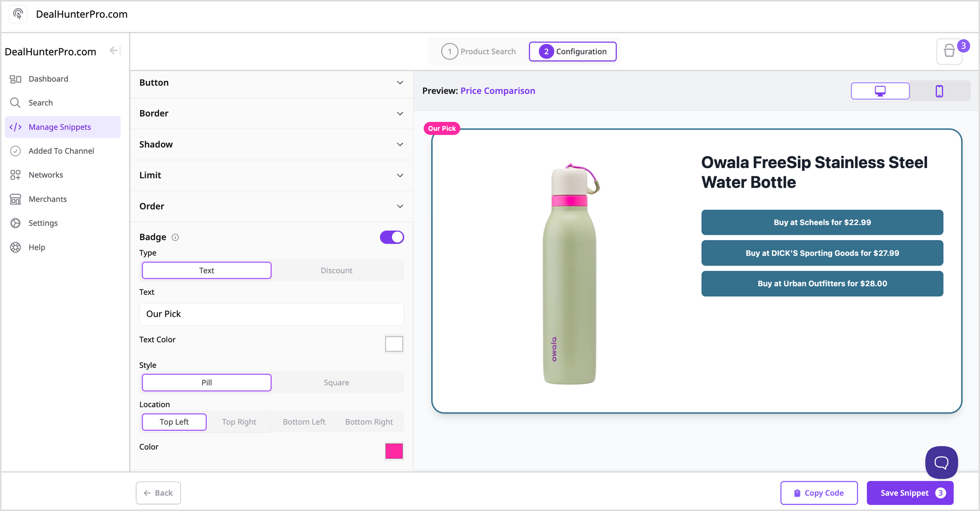Click the Search magnifier icon in sidebar

[16, 103]
